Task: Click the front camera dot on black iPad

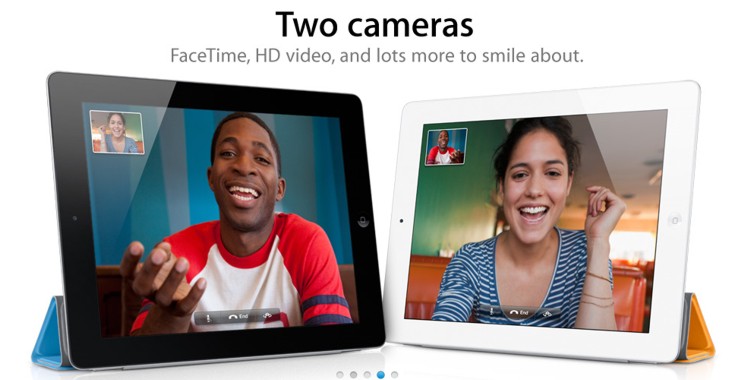Action: [75, 218]
